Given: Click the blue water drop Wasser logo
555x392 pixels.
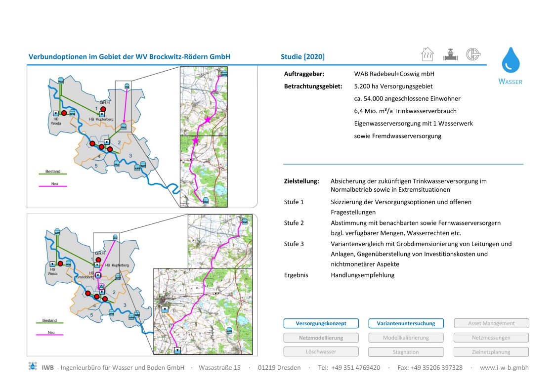Looking at the screenshot, I should click(511, 61).
